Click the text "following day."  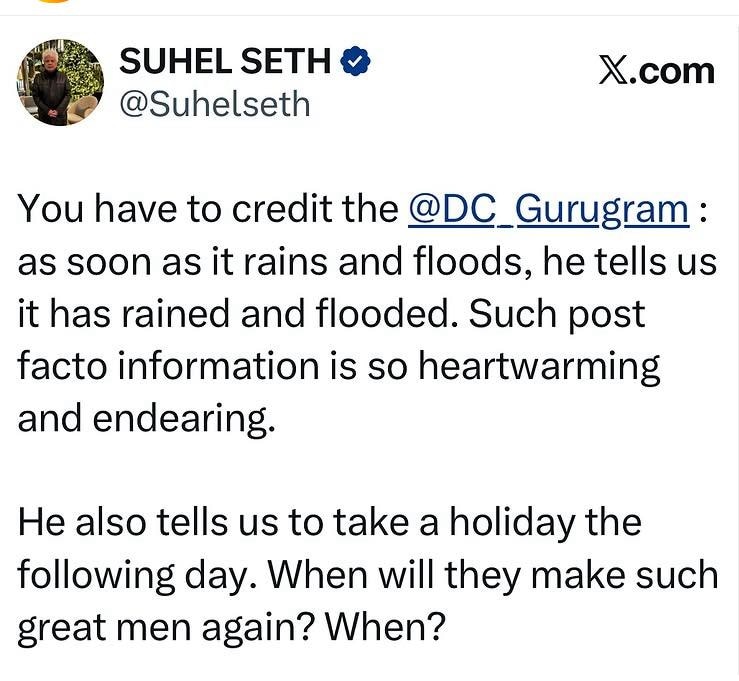(138, 576)
